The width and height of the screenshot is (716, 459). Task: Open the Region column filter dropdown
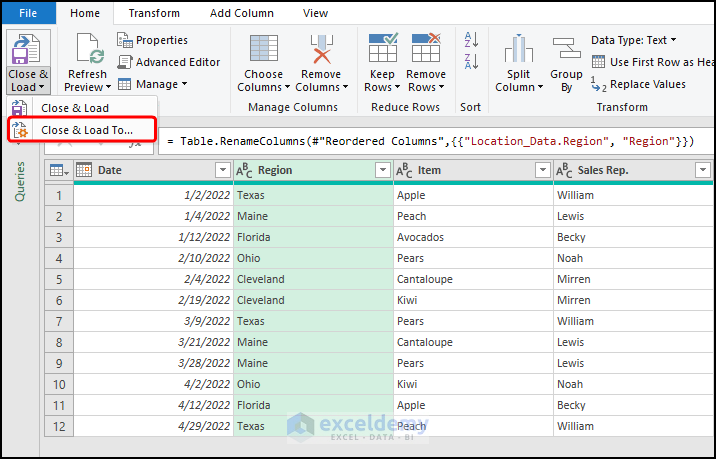coord(383,170)
